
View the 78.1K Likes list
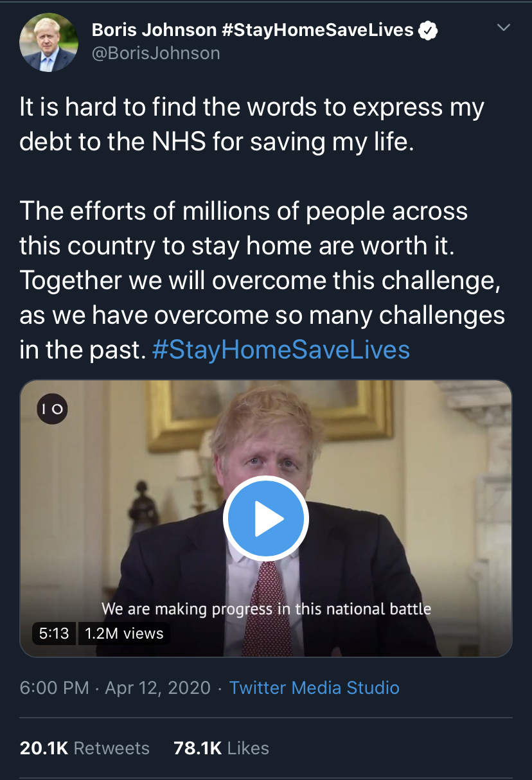(221, 748)
